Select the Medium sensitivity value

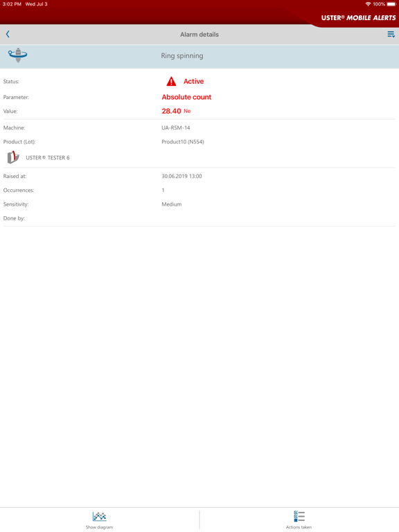pyautogui.click(x=172, y=204)
